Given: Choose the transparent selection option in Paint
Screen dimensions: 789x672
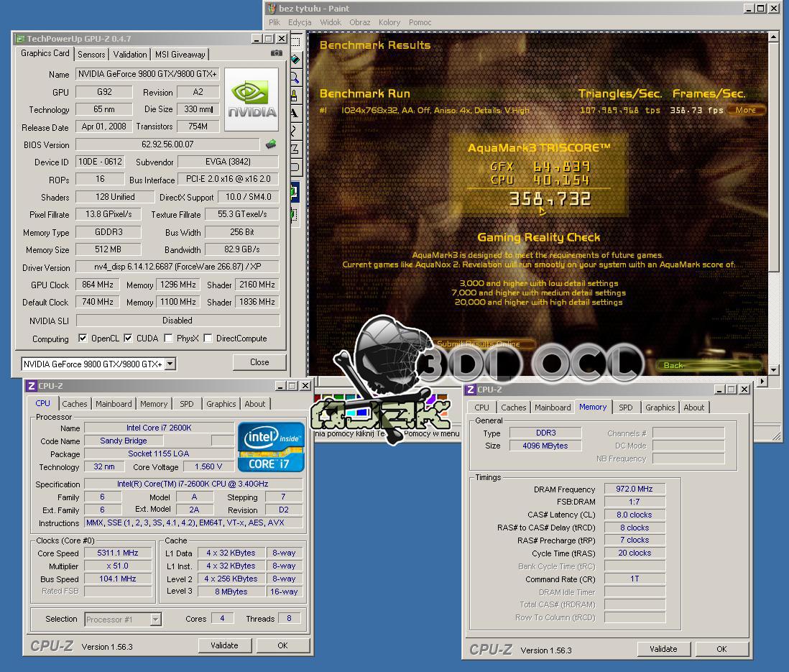Looking at the screenshot, I should (295, 216).
